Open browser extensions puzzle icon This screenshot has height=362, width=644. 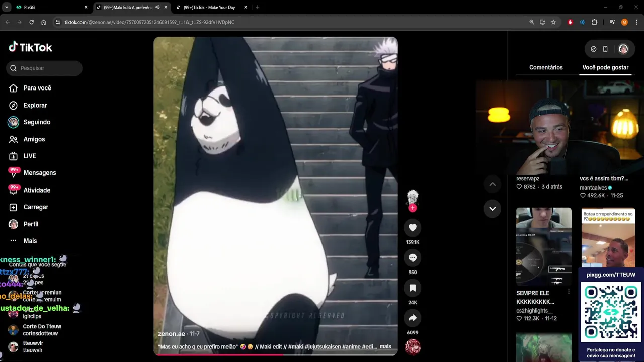(x=594, y=22)
